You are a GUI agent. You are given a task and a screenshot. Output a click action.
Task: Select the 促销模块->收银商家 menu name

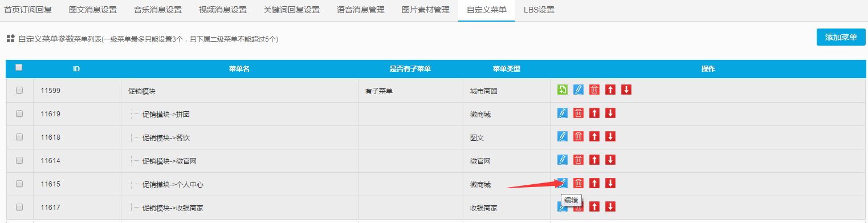coord(173,208)
